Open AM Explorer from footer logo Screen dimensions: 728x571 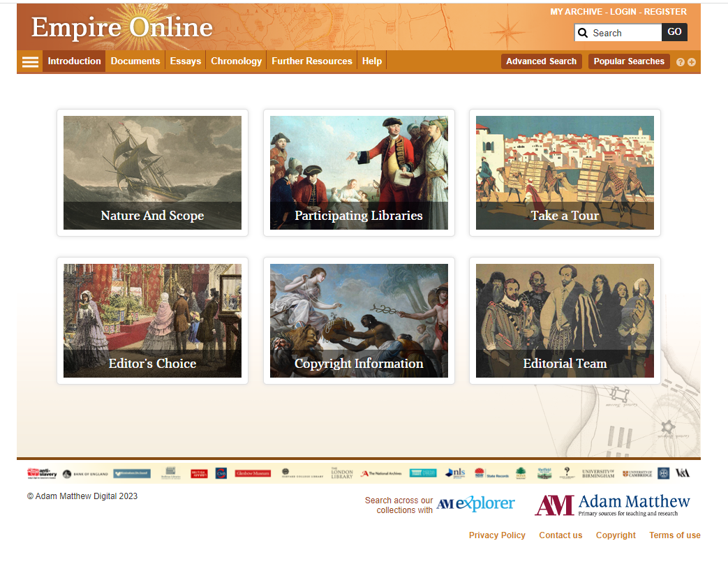click(x=475, y=503)
